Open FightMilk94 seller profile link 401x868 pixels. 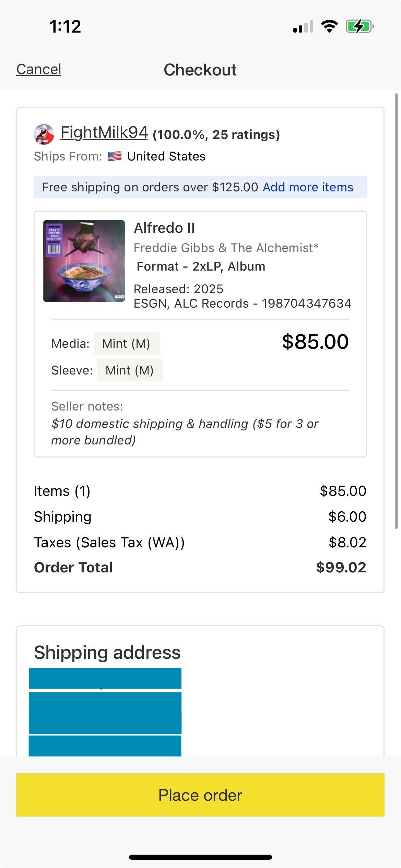click(x=104, y=132)
